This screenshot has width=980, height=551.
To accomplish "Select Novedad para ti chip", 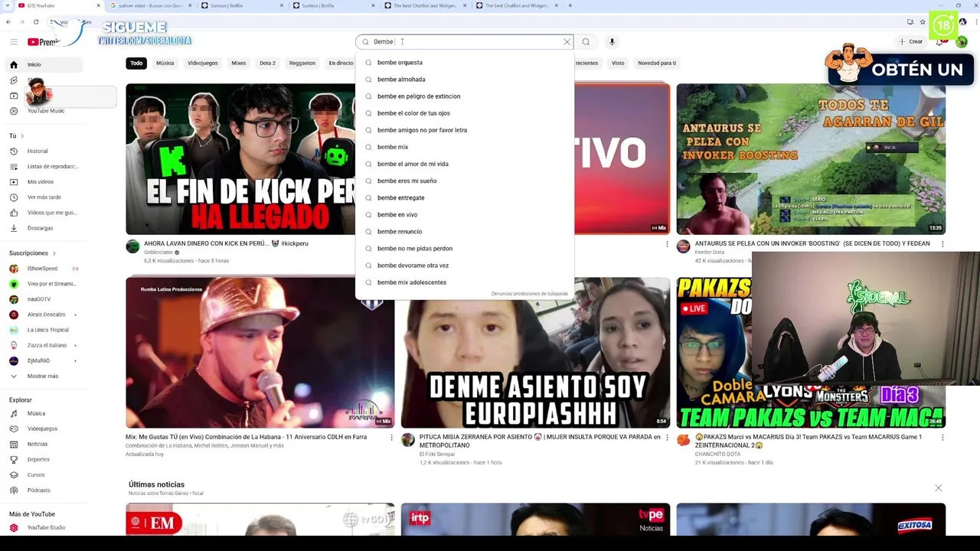I will 657,63.
